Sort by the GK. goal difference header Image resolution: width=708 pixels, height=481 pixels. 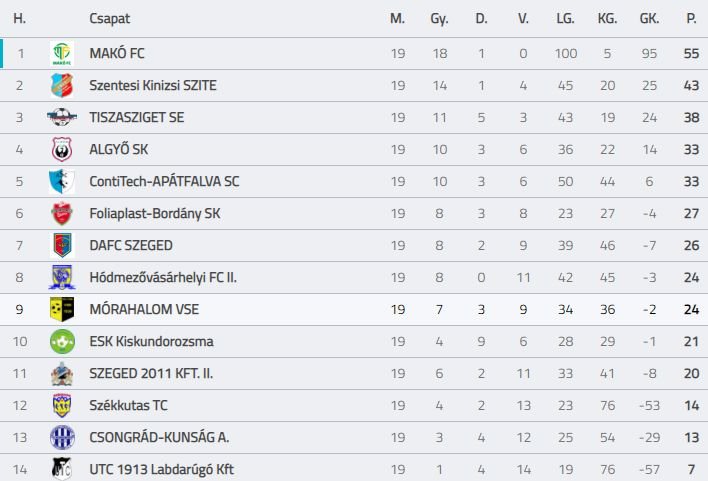tap(648, 19)
